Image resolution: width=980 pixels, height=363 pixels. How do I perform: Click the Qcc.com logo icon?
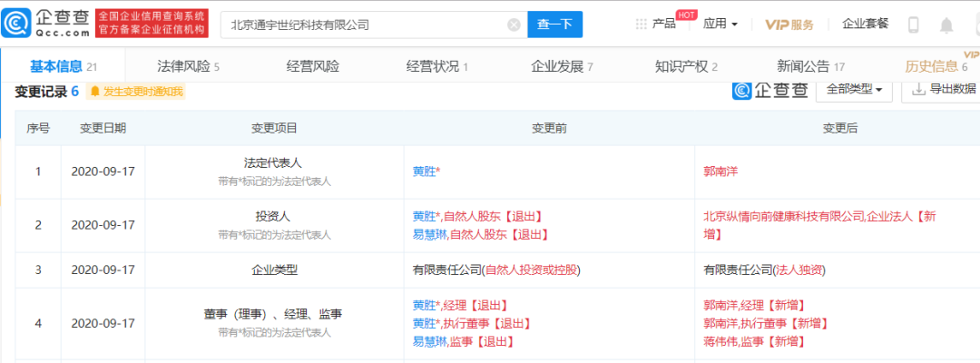(15, 24)
